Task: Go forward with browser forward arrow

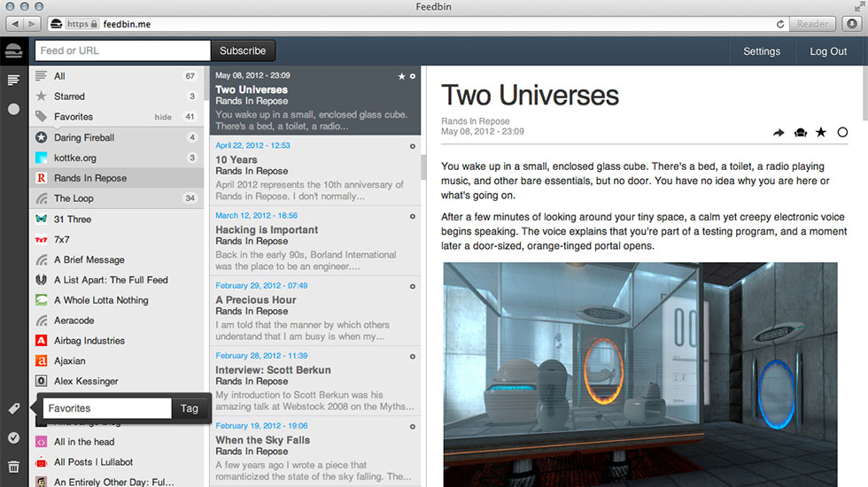Action: coord(32,24)
